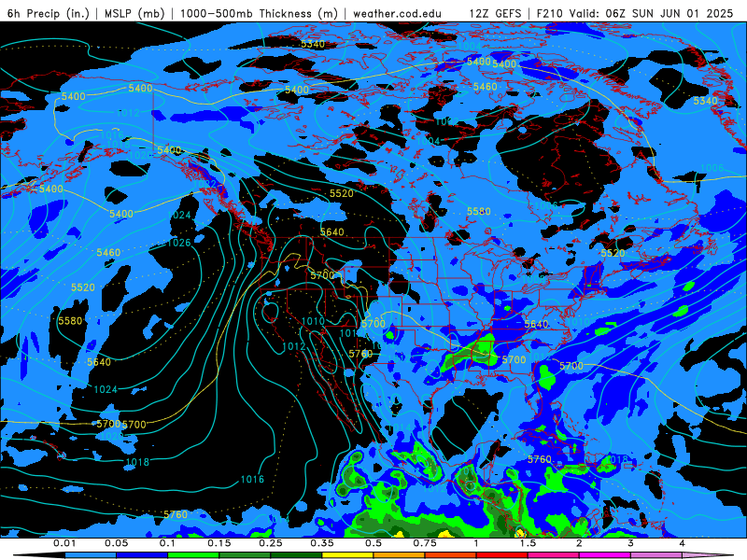Click the '0.1' legend value
747x560 pixels.
click(167, 543)
